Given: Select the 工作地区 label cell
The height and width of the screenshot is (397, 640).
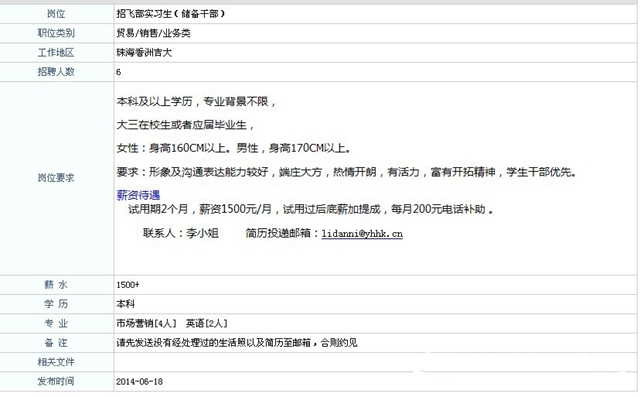Looking at the screenshot, I should 56,53.
